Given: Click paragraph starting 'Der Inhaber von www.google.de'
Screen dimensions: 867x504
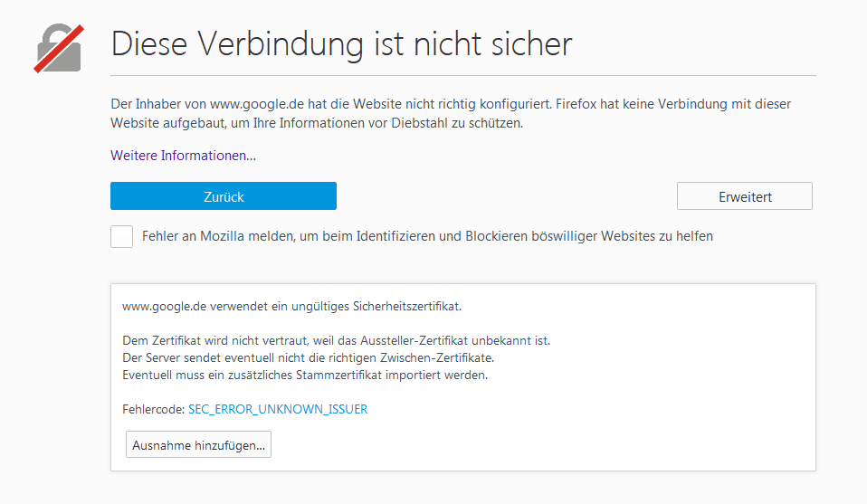Looking at the screenshot, I should [451, 113].
